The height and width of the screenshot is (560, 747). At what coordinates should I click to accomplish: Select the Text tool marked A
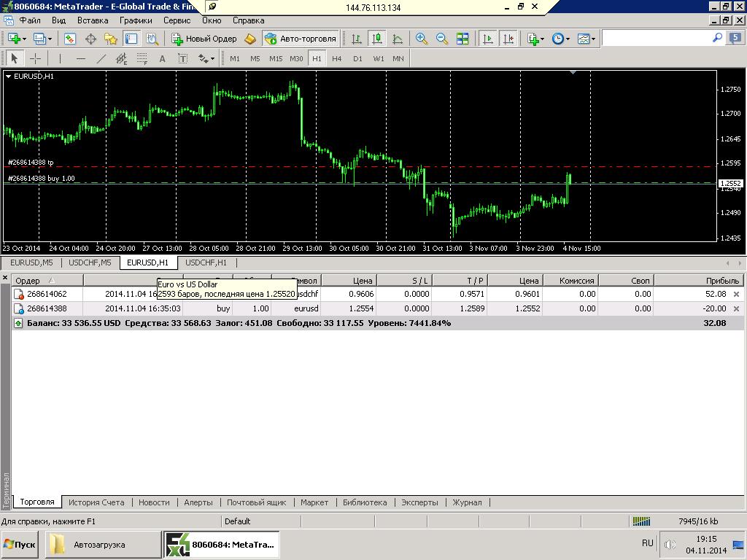(163, 58)
